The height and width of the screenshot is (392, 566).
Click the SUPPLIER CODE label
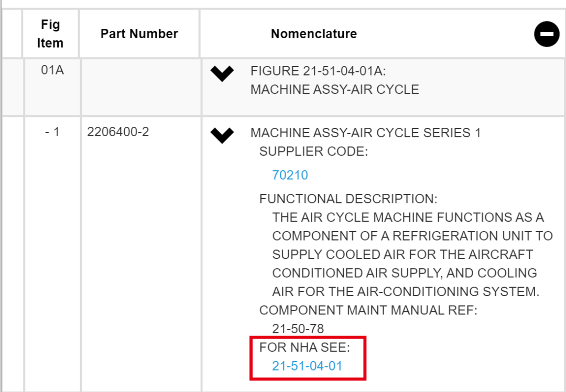pyautogui.click(x=313, y=151)
